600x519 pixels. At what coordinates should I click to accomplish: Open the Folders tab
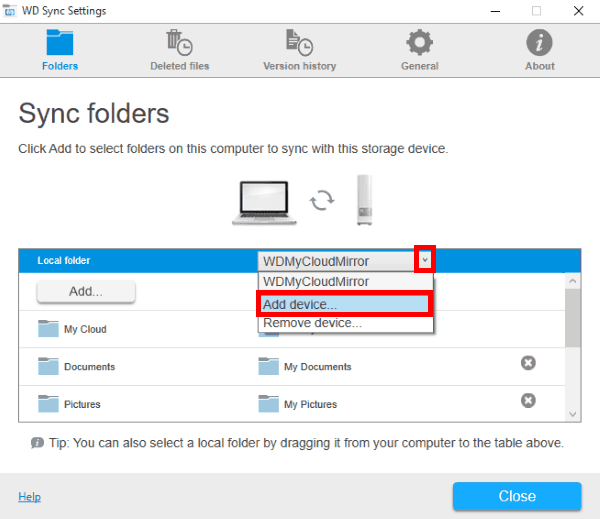[x=60, y=50]
